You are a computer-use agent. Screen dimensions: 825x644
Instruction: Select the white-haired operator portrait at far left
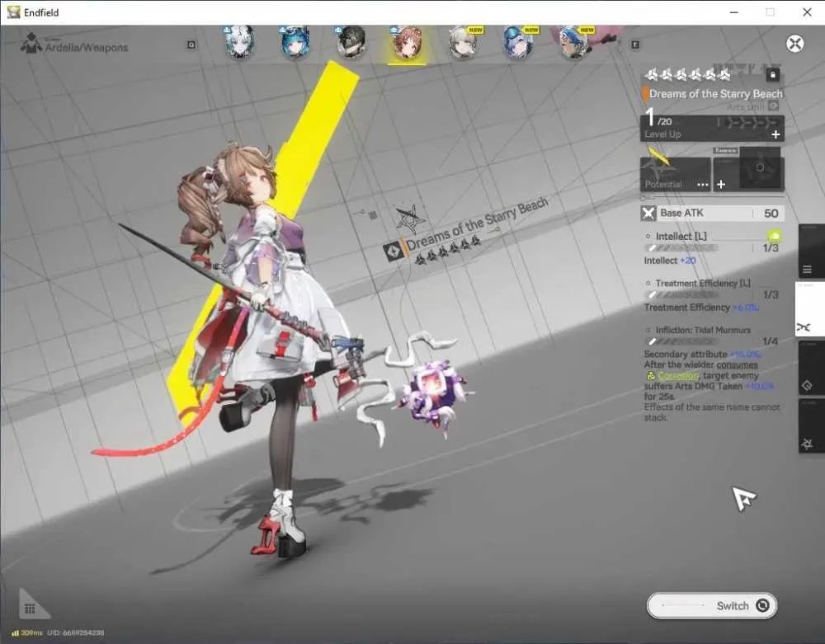point(240,43)
